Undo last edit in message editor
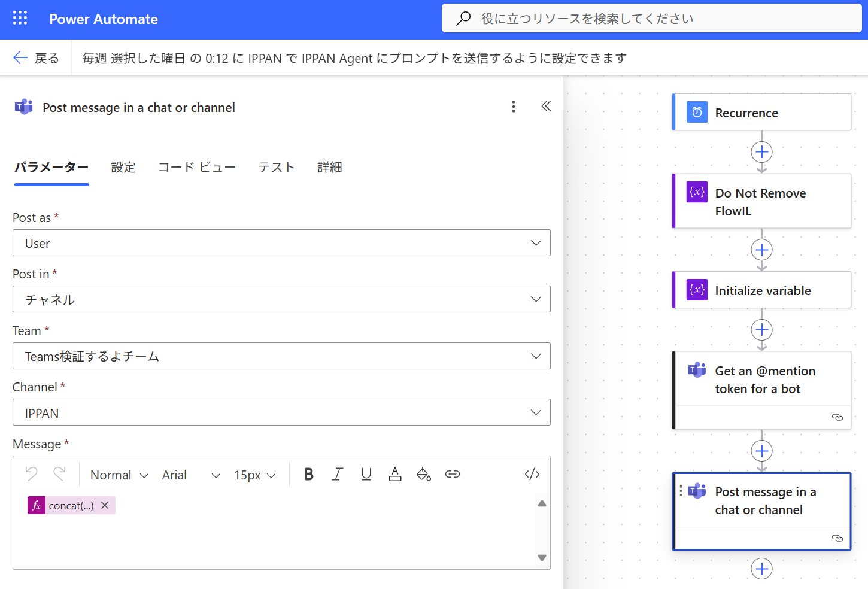The image size is (868, 589). pos(32,474)
